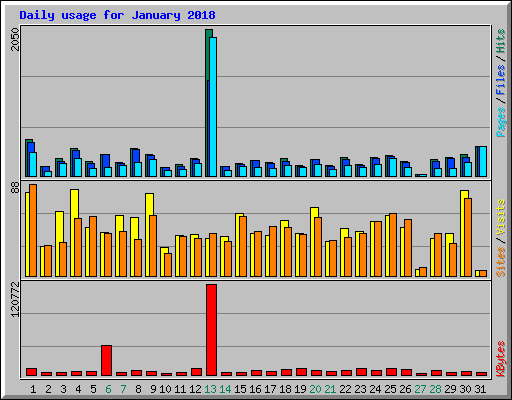The height and width of the screenshot is (400, 512).
Task: Select the orange Visits bar for day 27
Action: click(423, 272)
